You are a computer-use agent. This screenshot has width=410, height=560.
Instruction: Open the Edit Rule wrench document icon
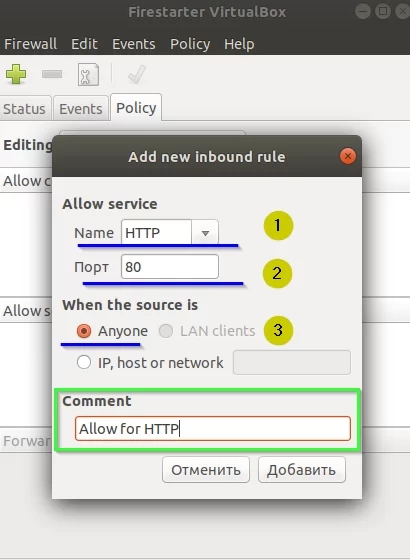pos(88,74)
